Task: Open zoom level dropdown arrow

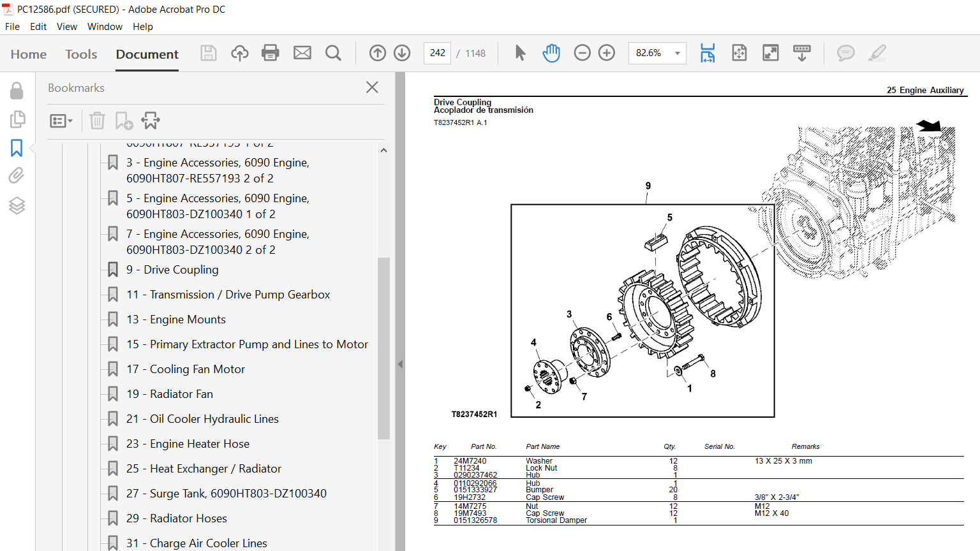Action: click(x=678, y=53)
